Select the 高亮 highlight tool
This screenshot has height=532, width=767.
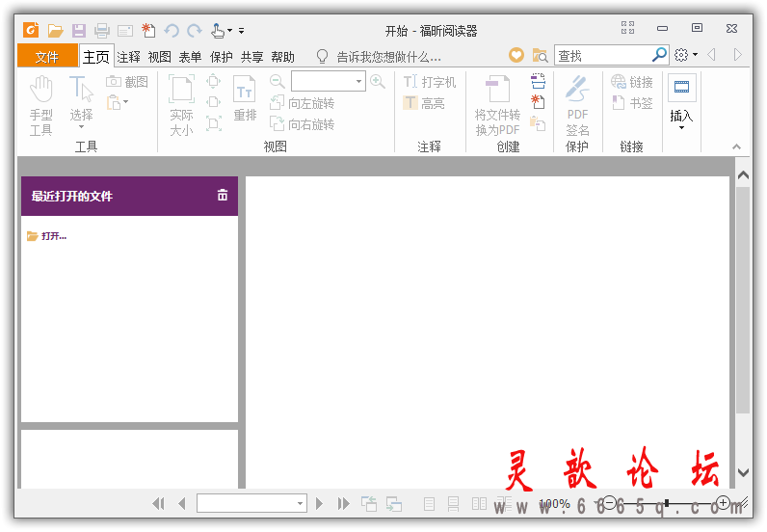point(424,103)
